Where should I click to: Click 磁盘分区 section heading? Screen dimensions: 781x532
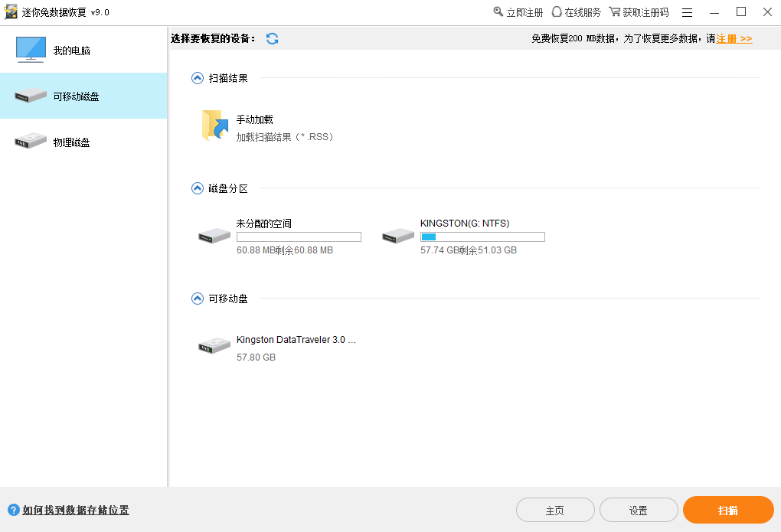point(228,188)
